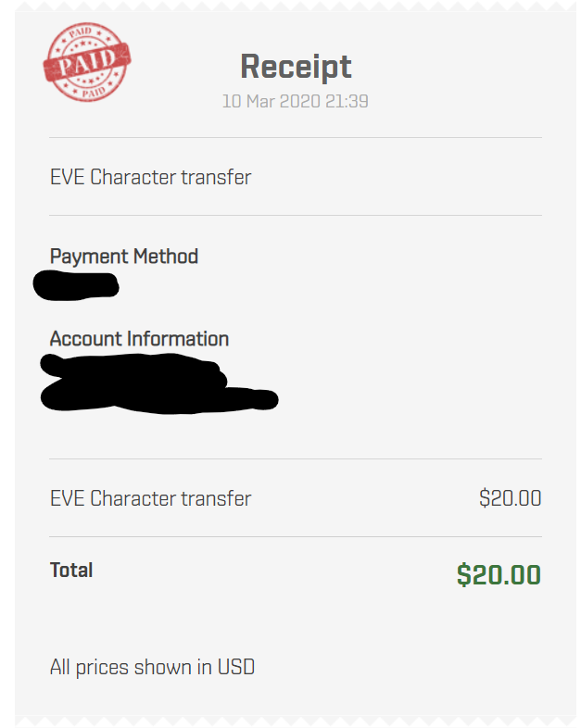The image size is (581, 728).
Task: Click the $20.00 line item price
Action: pyautogui.click(x=510, y=498)
